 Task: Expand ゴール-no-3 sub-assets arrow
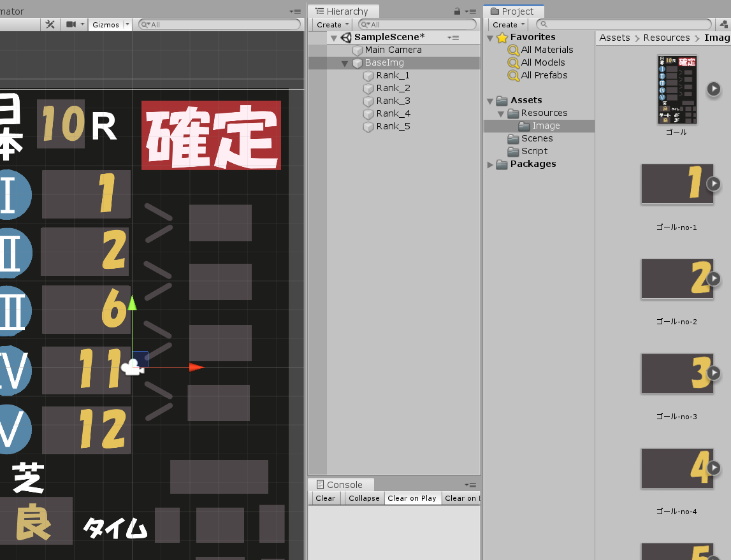pos(714,373)
